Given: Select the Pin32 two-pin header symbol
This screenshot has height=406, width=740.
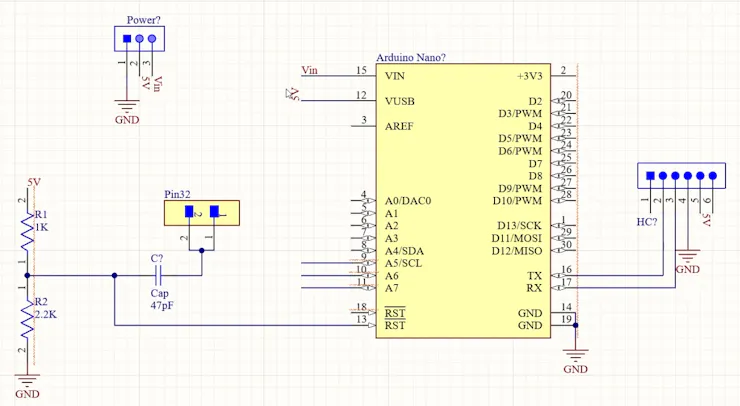Looking at the screenshot, I should (x=202, y=213).
